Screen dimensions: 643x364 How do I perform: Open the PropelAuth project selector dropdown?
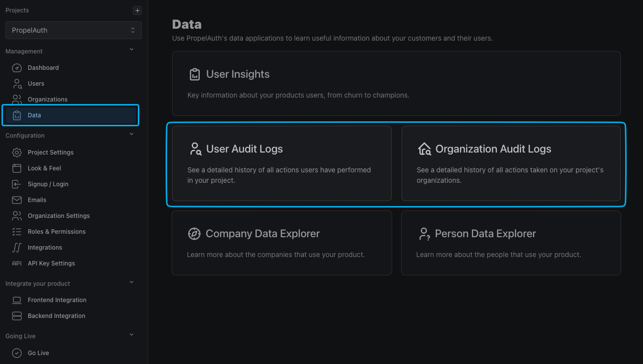(x=73, y=30)
